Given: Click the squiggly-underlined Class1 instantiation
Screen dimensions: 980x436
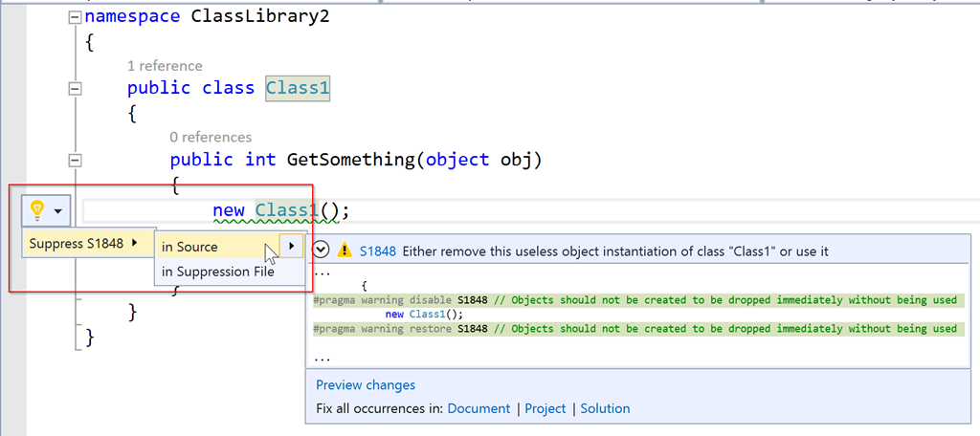Looking at the screenshot, I should [x=287, y=211].
